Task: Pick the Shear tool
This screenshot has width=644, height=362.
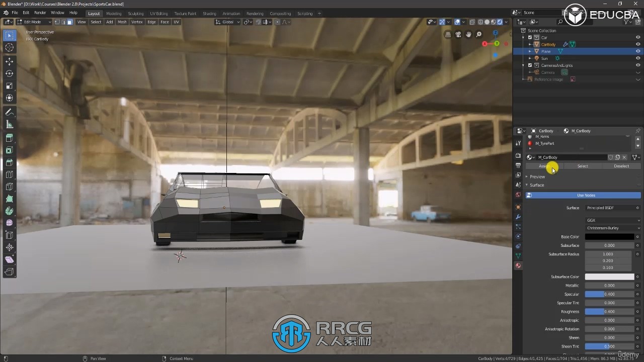Action: coord(9,259)
